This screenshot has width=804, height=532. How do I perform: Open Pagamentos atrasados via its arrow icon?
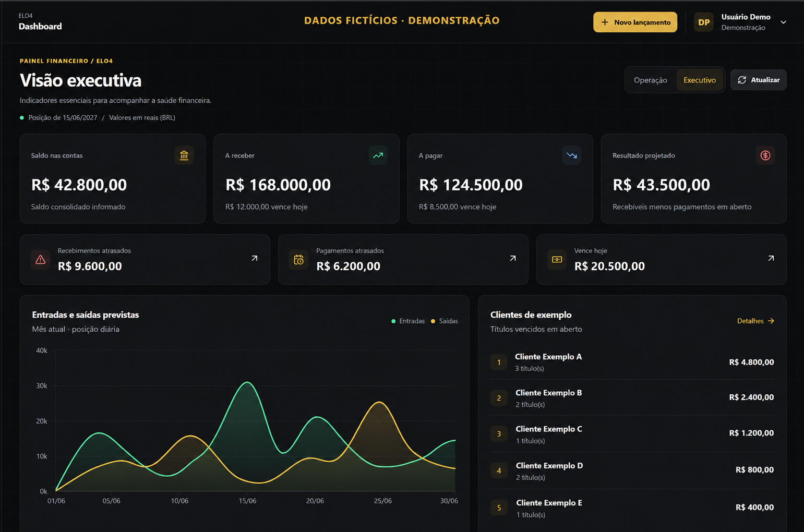pos(513,258)
